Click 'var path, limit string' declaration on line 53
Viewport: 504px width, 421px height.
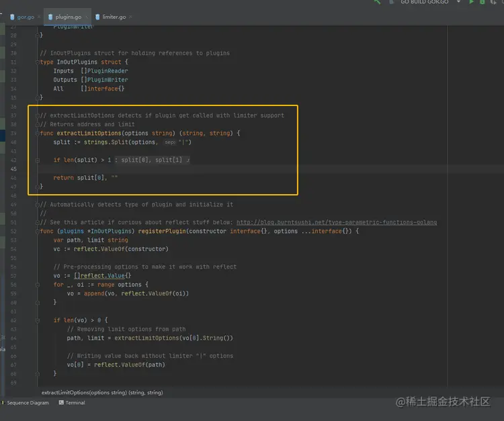[x=91, y=240]
